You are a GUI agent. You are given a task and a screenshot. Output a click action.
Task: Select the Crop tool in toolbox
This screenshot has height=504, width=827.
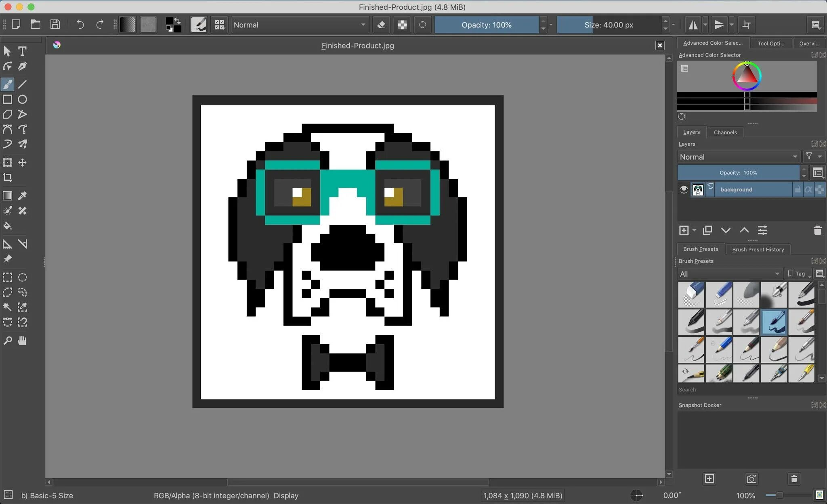coord(7,178)
